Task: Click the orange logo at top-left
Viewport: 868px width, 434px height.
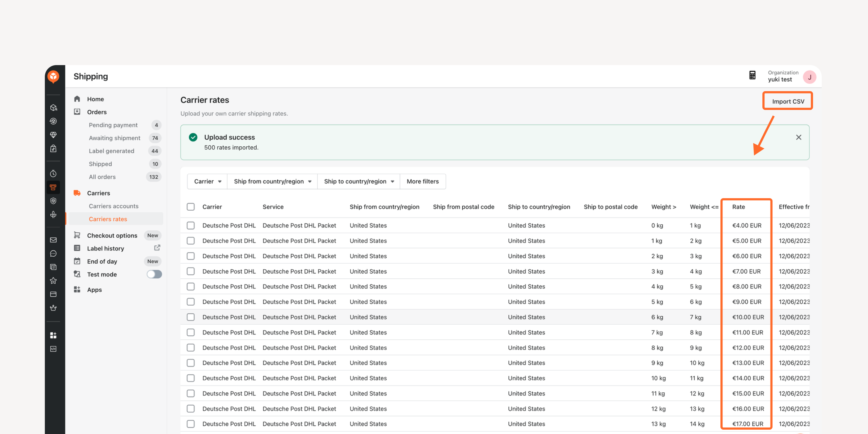Action: pos(54,76)
